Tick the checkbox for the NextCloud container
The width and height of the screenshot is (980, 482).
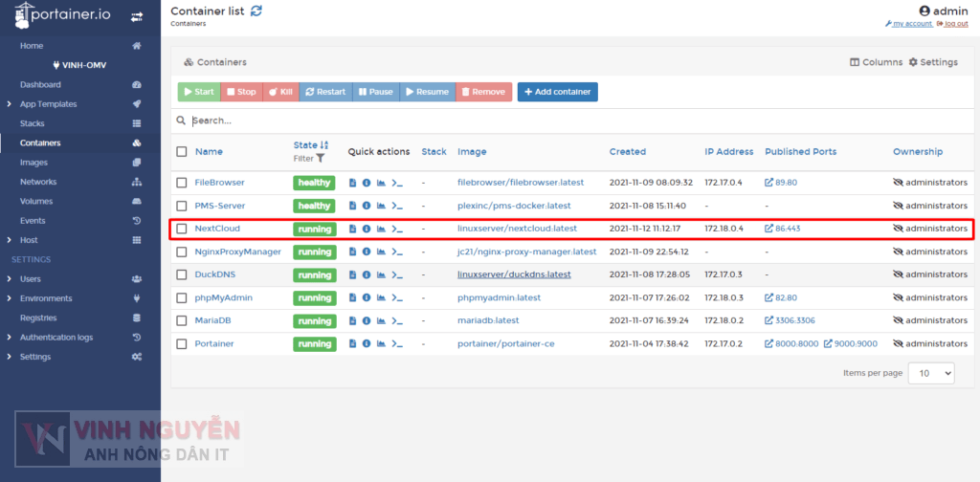[182, 230]
